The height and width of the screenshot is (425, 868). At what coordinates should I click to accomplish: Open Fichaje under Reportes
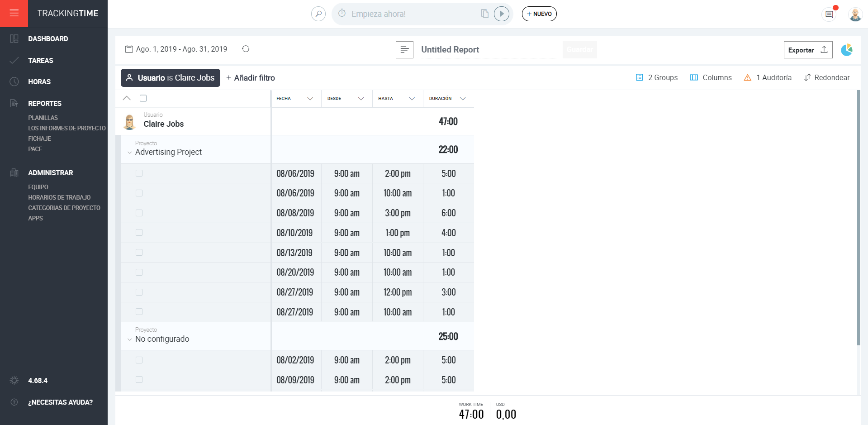click(x=39, y=138)
